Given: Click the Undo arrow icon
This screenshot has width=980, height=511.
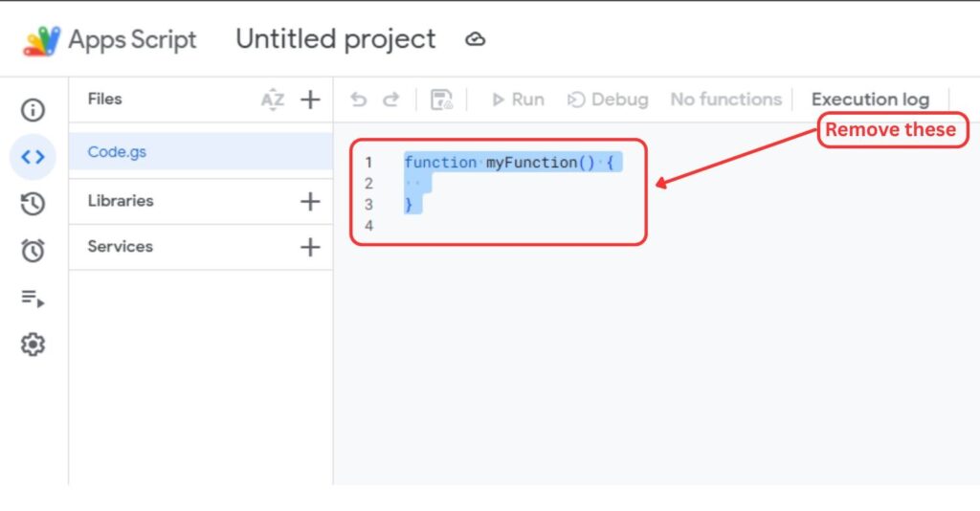Looking at the screenshot, I should tap(359, 100).
